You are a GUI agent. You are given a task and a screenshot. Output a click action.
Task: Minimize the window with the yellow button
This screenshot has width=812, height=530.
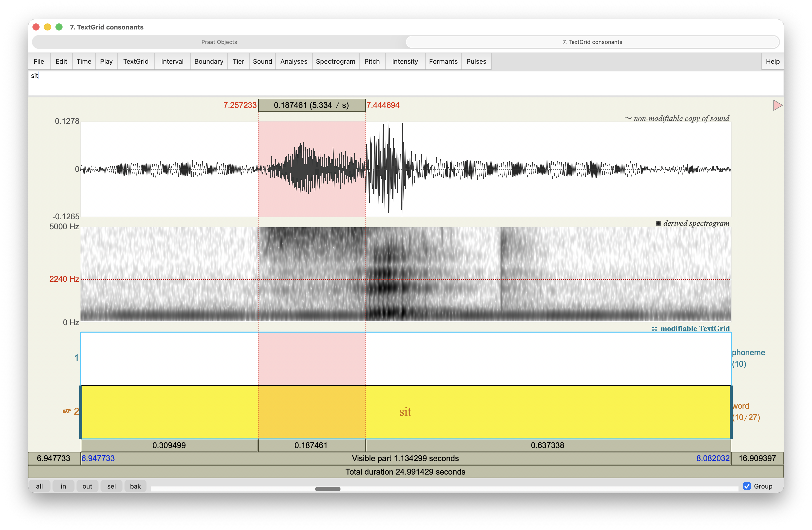[47, 27]
